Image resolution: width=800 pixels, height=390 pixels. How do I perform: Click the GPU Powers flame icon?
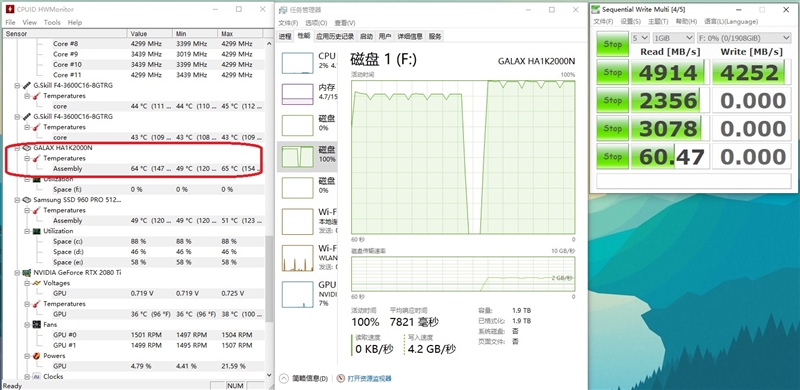click(x=36, y=356)
